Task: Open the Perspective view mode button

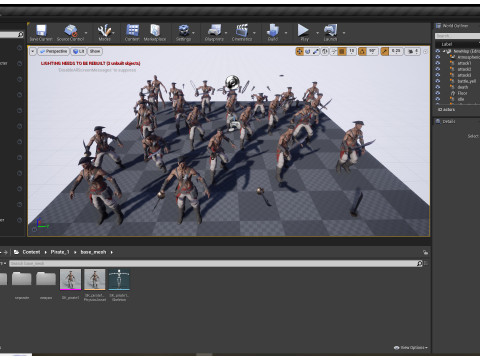Action: point(53,51)
